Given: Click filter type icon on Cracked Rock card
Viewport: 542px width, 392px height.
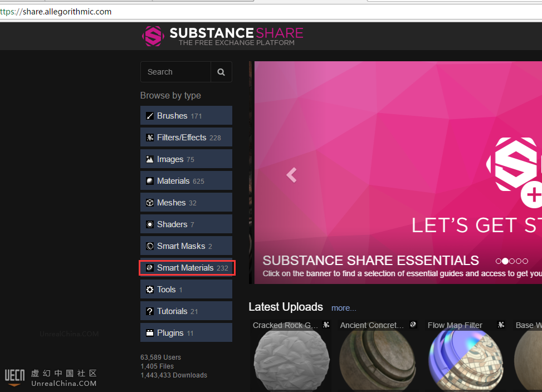Looking at the screenshot, I should click(x=326, y=325).
